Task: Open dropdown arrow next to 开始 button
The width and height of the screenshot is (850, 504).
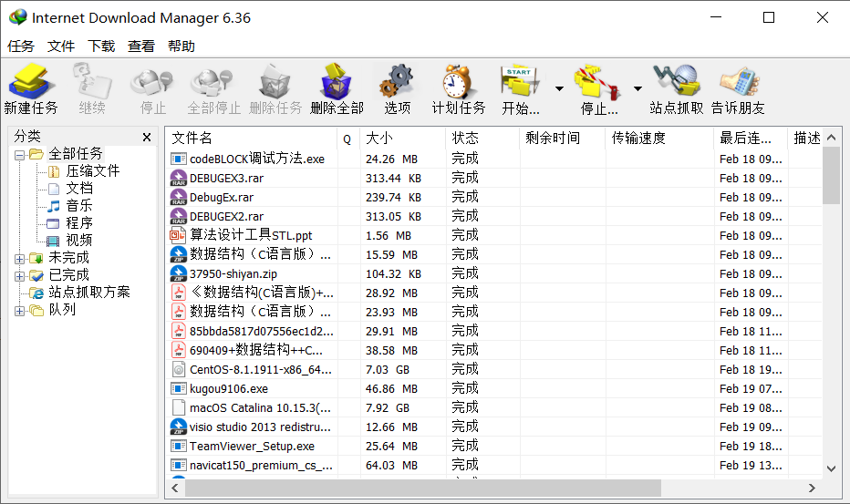Action: click(559, 89)
